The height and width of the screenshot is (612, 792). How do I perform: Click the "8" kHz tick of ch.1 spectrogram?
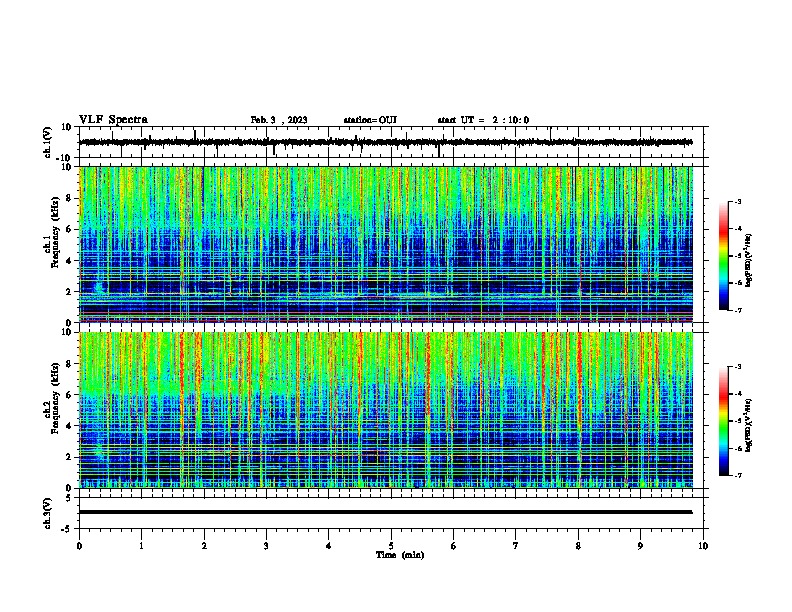[x=69, y=198]
